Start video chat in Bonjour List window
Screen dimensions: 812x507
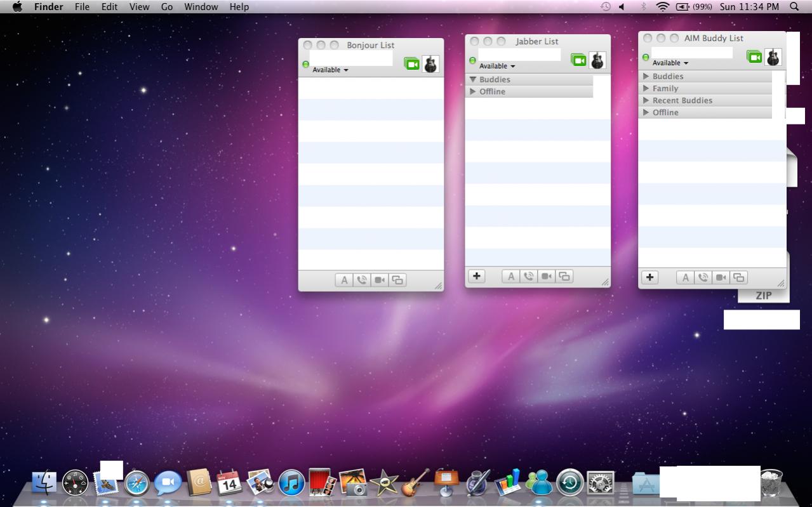point(411,63)
